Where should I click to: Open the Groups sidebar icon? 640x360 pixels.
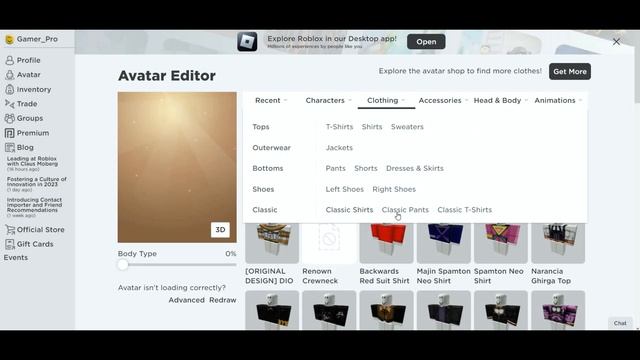[9, 118]
